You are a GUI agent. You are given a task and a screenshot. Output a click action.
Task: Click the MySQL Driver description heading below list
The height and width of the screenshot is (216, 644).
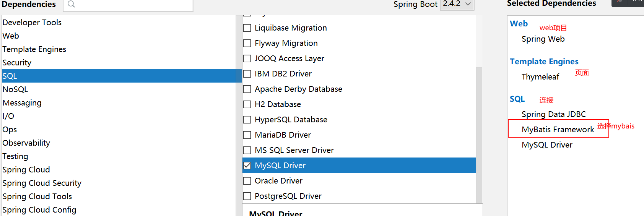pos(276,213)
